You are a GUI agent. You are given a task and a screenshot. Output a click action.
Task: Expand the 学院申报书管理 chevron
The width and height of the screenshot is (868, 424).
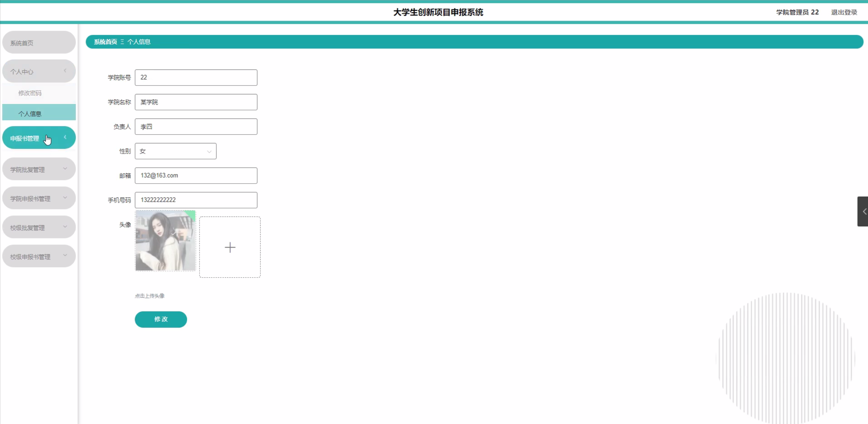click(x=65, y=198)
